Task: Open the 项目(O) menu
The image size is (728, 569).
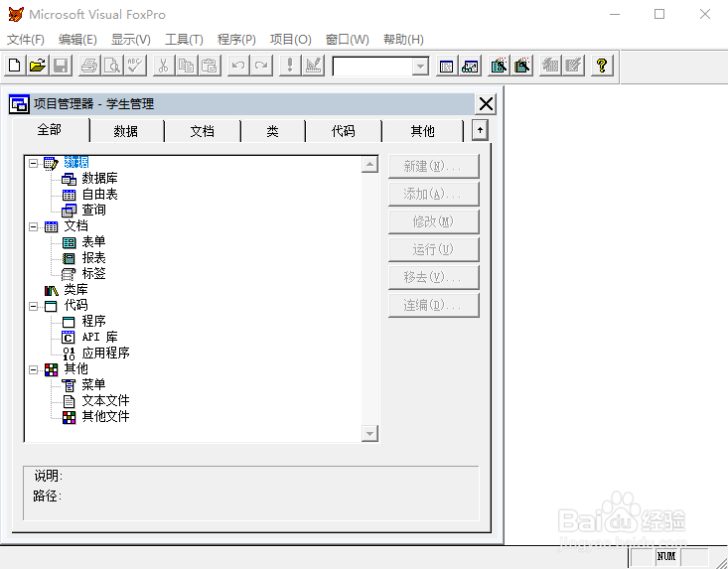Action: click(x=291, y=40)
